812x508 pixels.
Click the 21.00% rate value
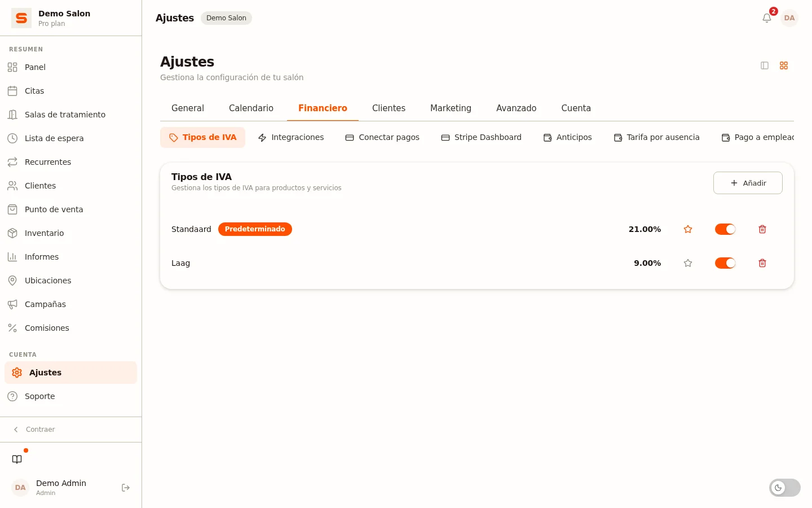click(645, 229)
